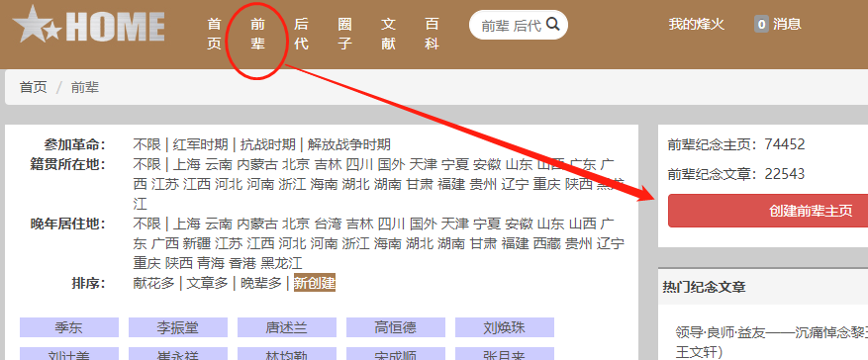Viewport: 868px width, 360px height.
Task: Sort by 献花多
Action: coord(153,283)
